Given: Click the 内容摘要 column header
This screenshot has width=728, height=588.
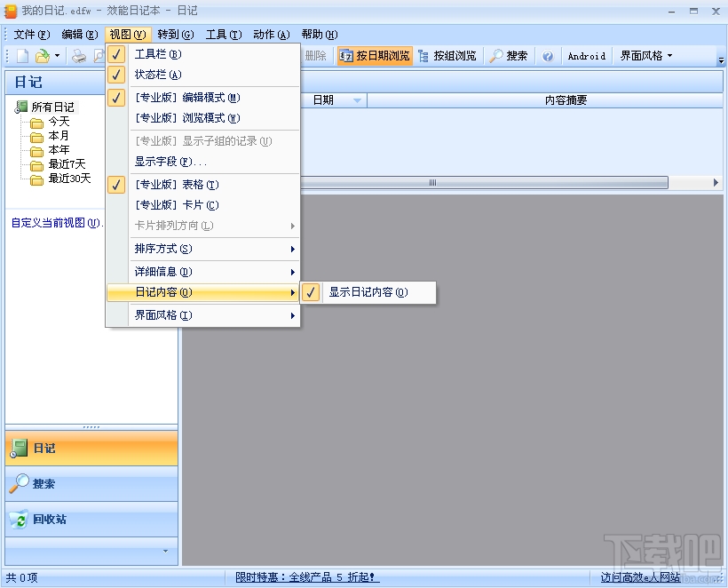Looking at the screenshot, I should 545,100.
